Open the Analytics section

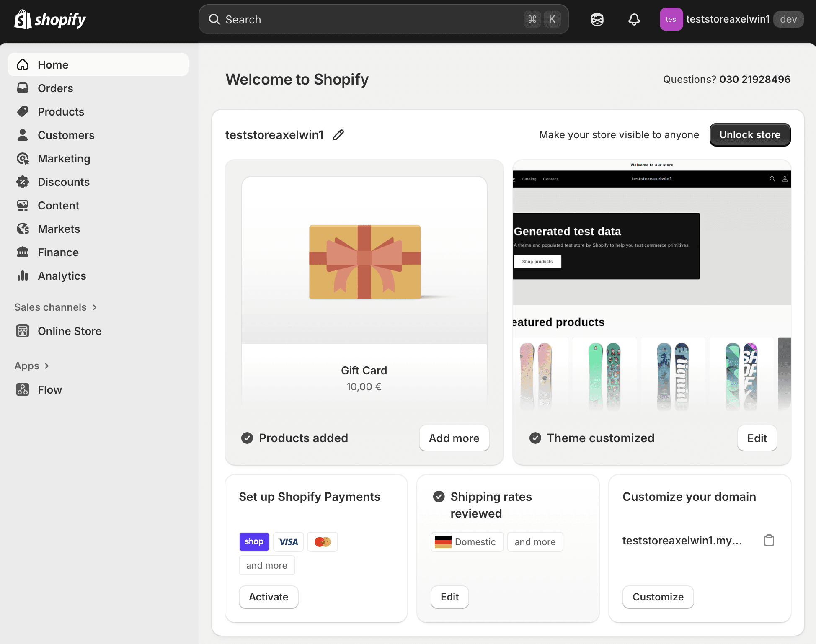click(98, 276)
